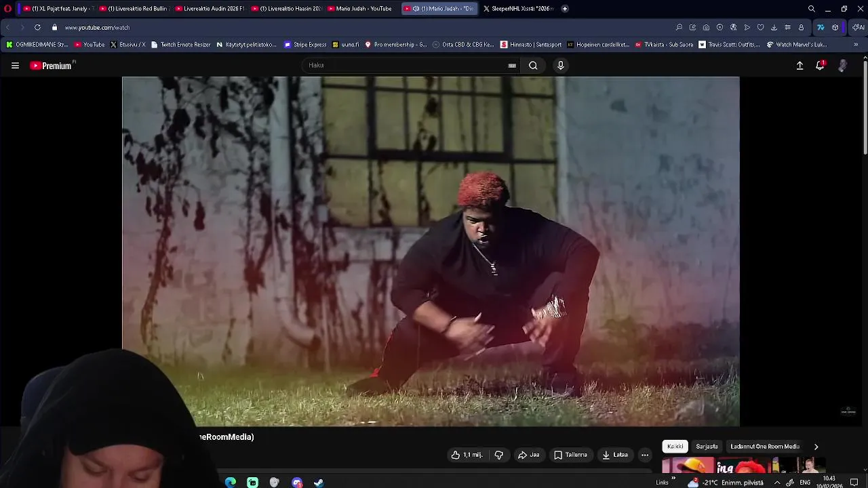The image size is (868, 488).
Task: Select the Sarjasta filter chip
Action: click(x=707, y=447)
